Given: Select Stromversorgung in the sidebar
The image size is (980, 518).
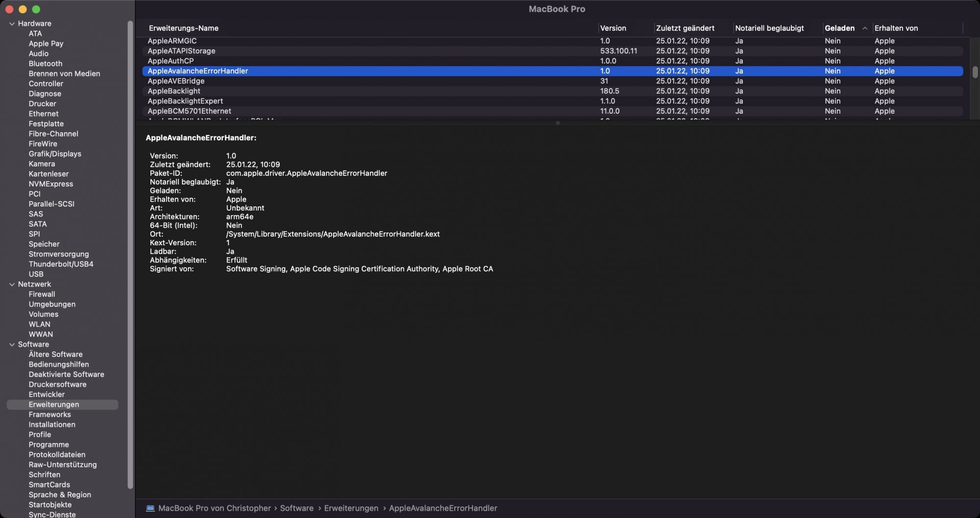Looking at the screenshot, I should (59, 255).
